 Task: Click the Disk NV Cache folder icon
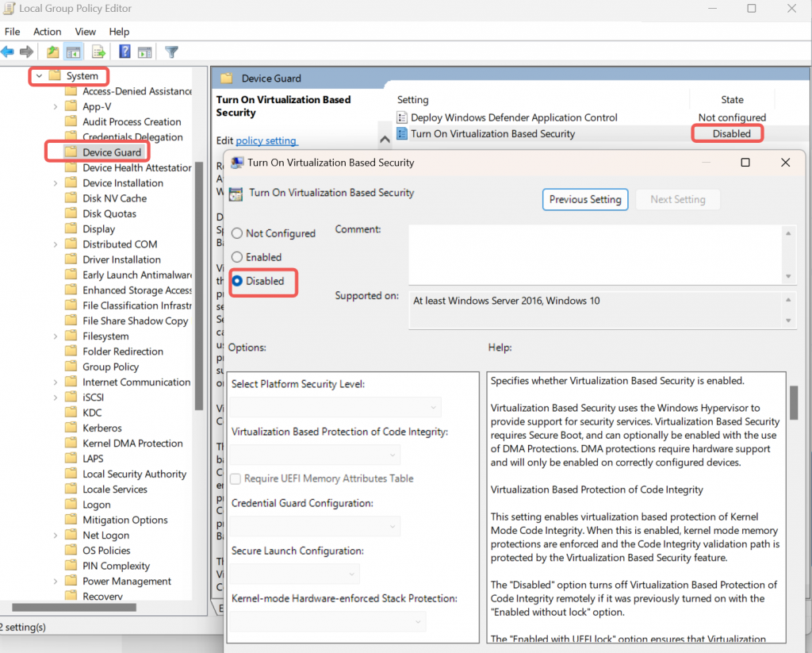coord(71,198)
